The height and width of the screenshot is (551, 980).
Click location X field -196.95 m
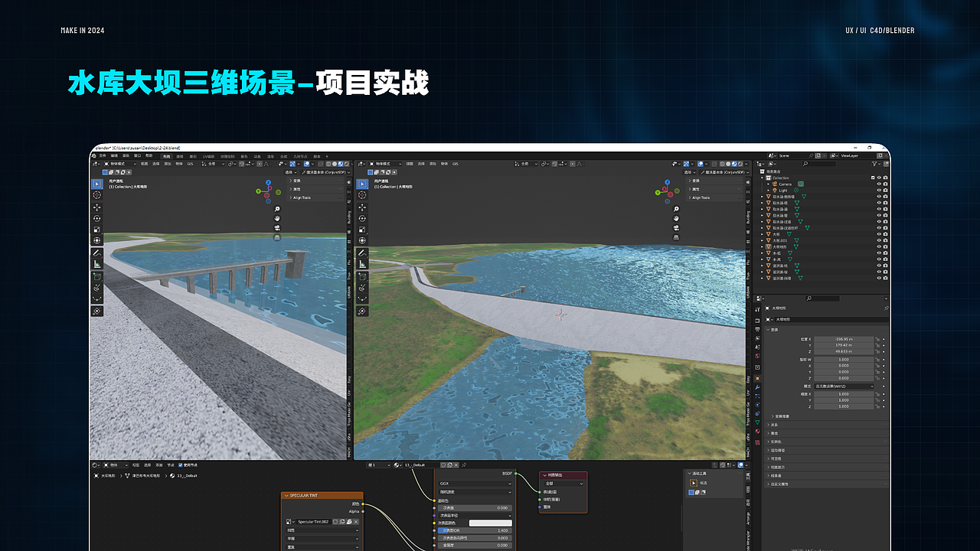[844, 339]
